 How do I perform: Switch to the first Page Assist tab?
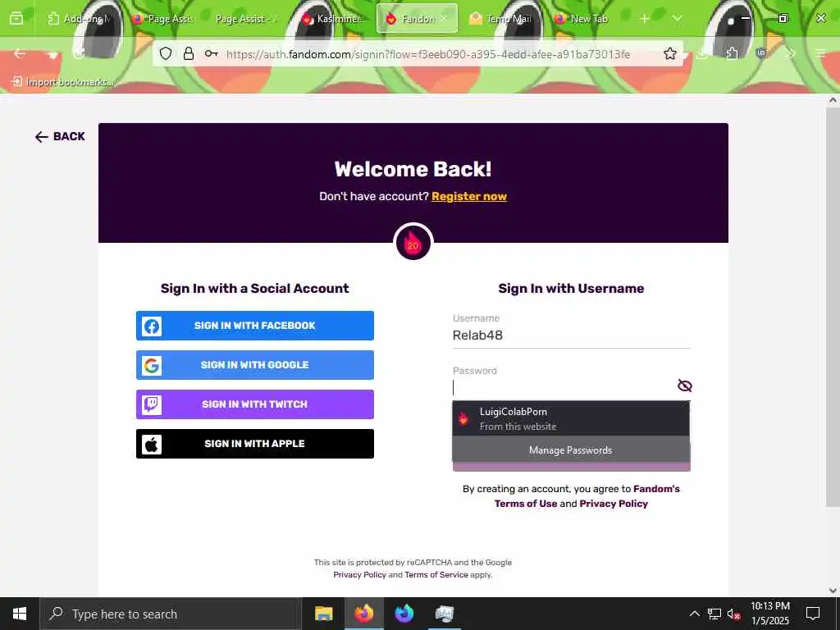(x=164, y=19)
